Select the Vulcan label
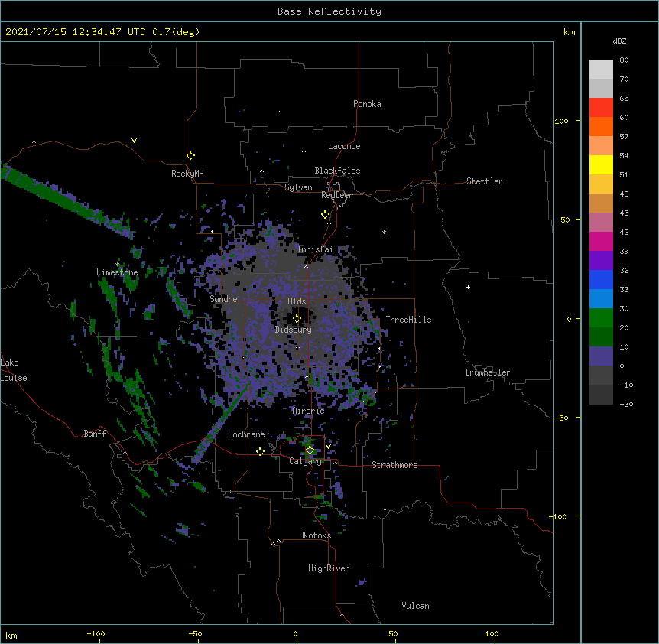 [x=415, y=606]
